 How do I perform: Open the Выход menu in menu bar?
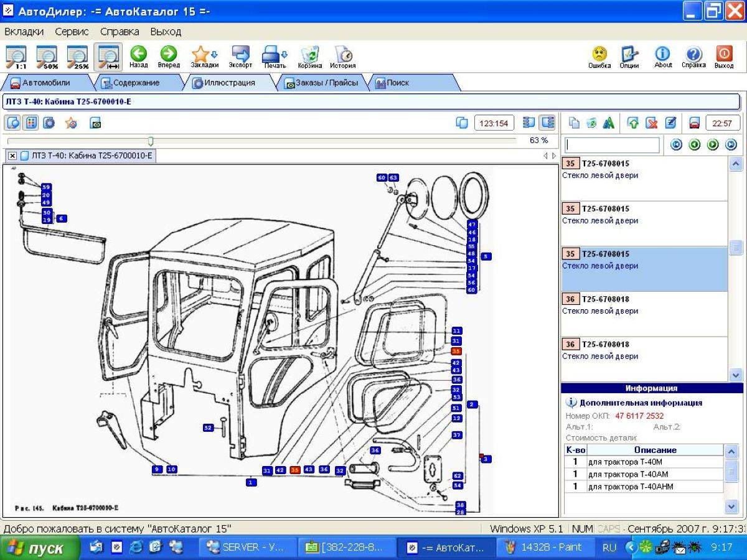(166, 31)
